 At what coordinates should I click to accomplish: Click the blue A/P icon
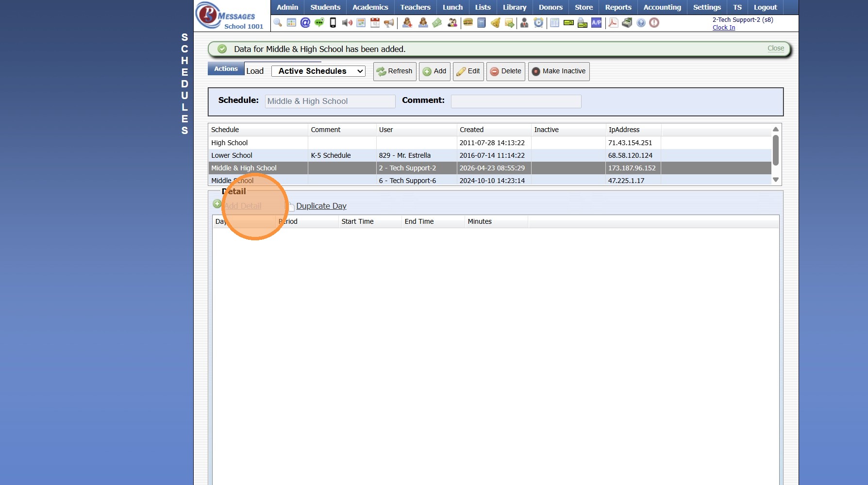[597, 23]
